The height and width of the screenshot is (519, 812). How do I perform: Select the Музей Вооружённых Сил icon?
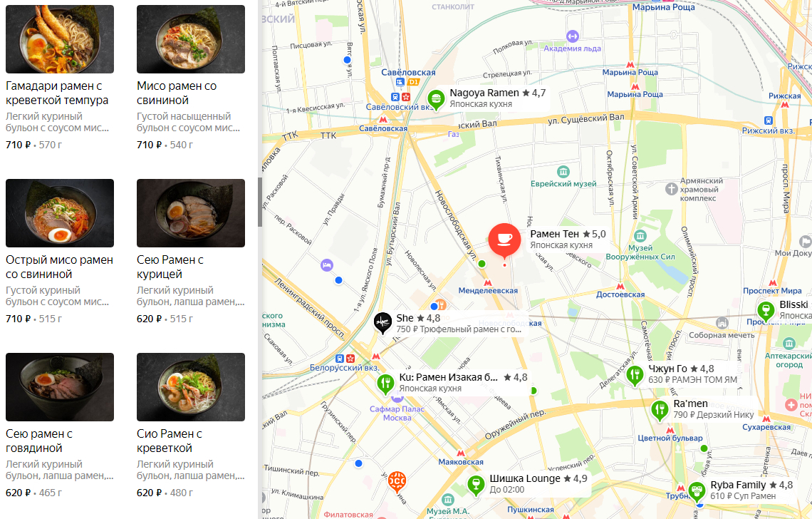coord(640,236)
